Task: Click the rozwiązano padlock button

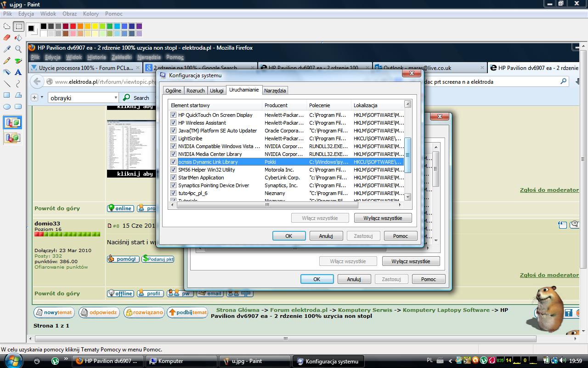Action: tap(144, 313)
